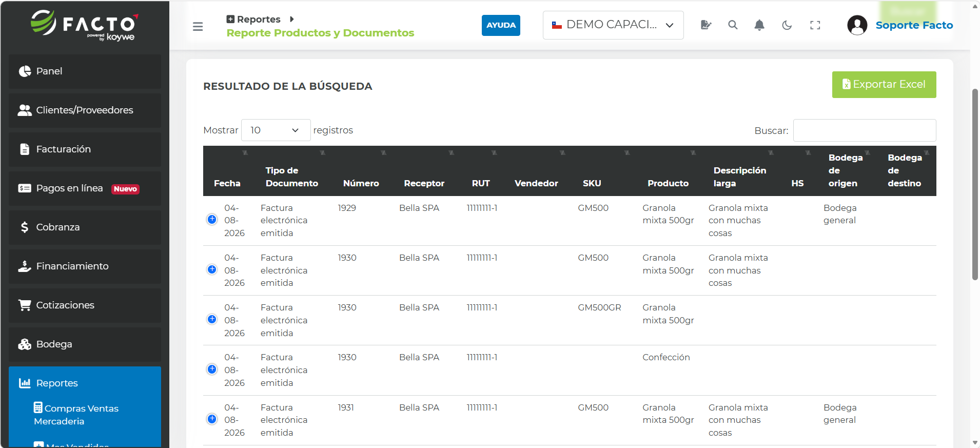This screenshot has width=980, height=448.
Task: Open the Cobranza sidebar menu
Action: coord(85,227)
